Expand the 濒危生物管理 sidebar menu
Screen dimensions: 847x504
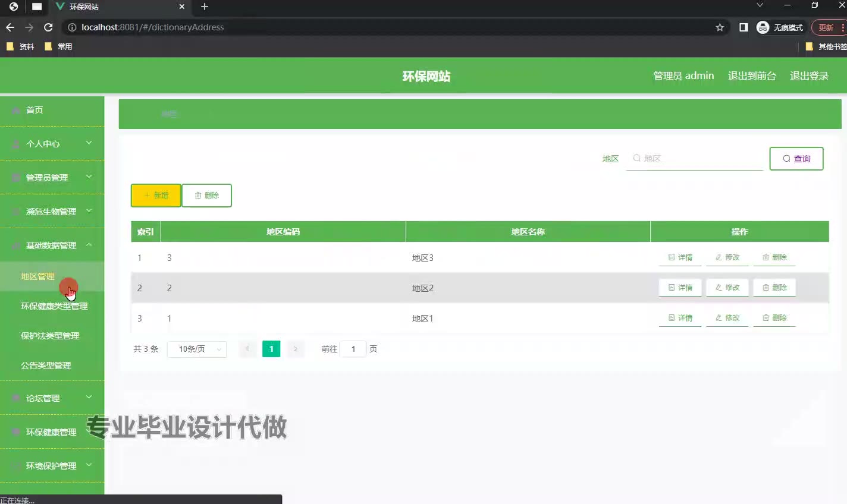52,211
